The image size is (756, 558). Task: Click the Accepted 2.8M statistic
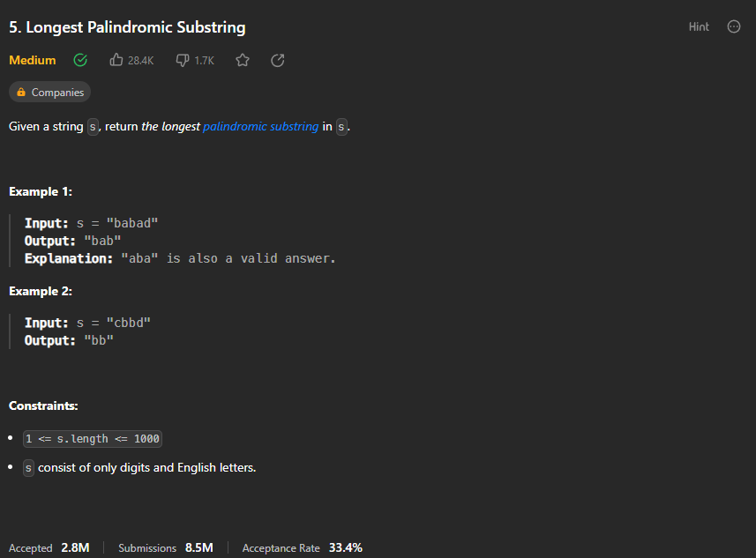tap(50, 547)
